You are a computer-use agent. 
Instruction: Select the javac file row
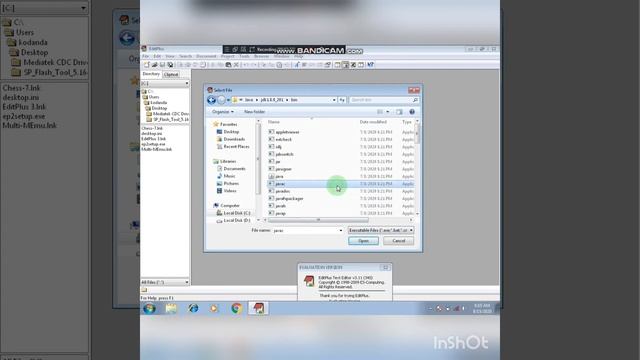(341, 184)
